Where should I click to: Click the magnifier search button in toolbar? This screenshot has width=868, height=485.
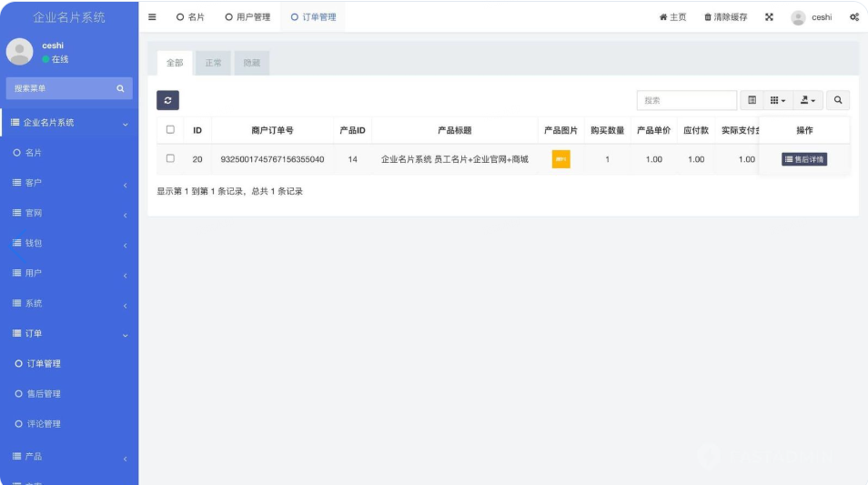tap(837, 100)
